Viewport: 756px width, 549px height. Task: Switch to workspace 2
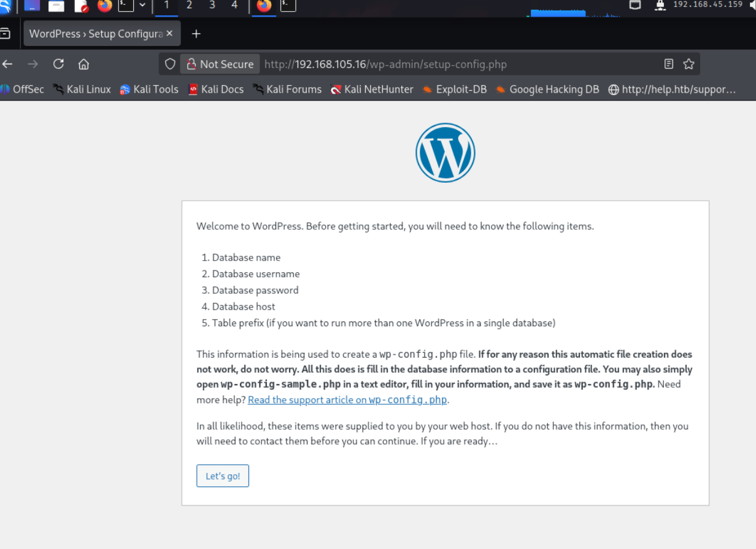point(189,6)
